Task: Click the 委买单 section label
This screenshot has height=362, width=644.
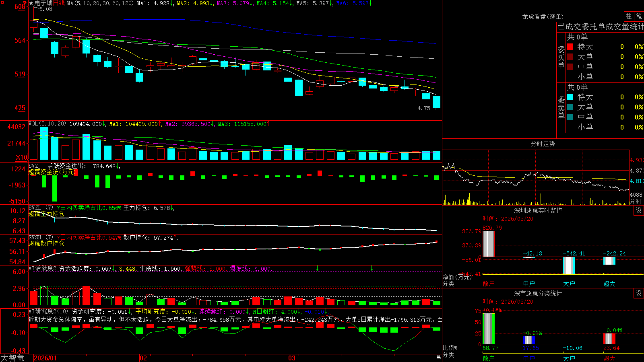Action: (x=561, y=57)
